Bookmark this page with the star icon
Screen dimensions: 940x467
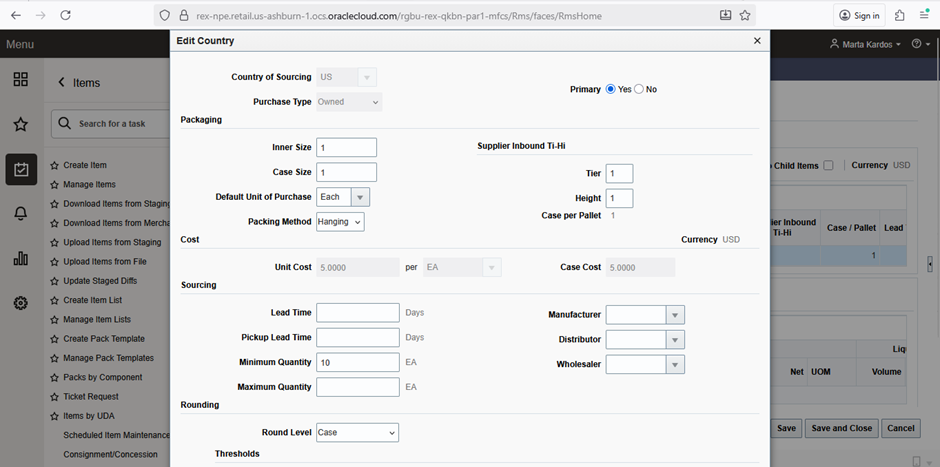coord(745,15)
